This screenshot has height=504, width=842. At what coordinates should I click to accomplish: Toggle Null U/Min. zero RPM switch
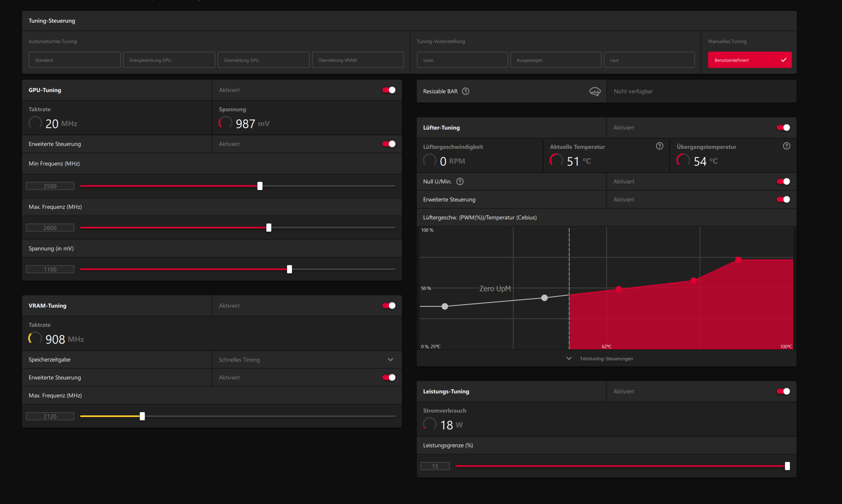click(x=783, y=181)
